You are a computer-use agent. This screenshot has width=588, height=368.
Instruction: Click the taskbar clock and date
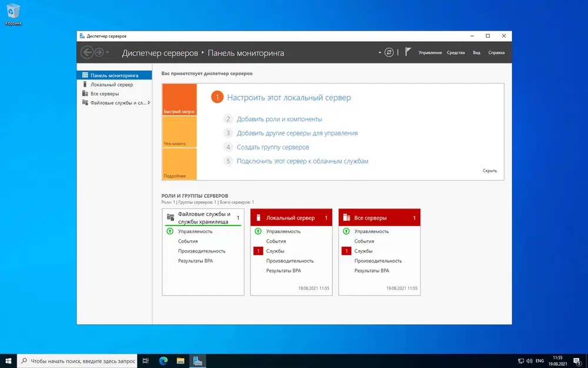557,361
